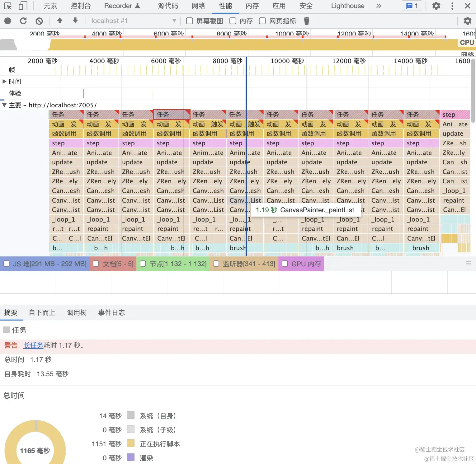The width and height of the screenshot is (476, 464).
Task: Click the save profile download arrow icon
Action: click(75, 21)
